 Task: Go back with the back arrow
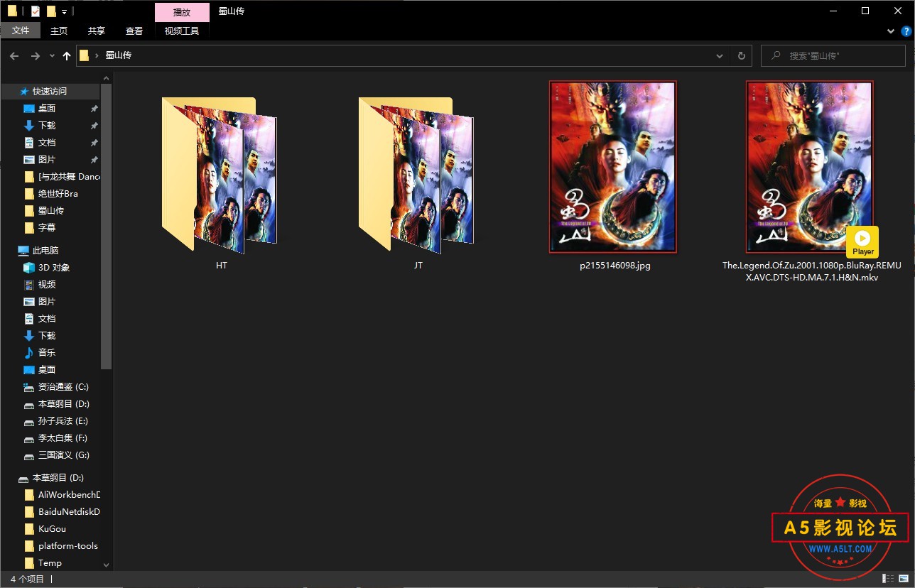14,55
